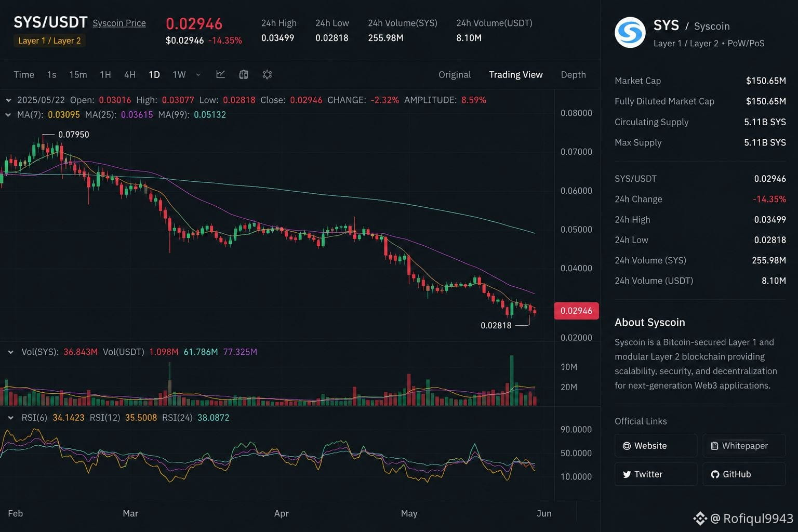Click the GitHub octocat icon
The width and height of the screenshot is (798, 532).
click(x=715, y=474)
